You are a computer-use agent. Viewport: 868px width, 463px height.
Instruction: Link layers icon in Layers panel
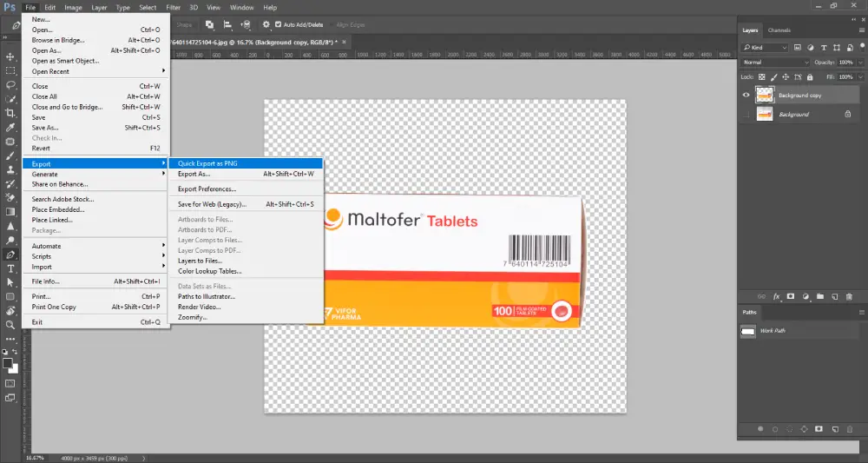coord(761,297)
